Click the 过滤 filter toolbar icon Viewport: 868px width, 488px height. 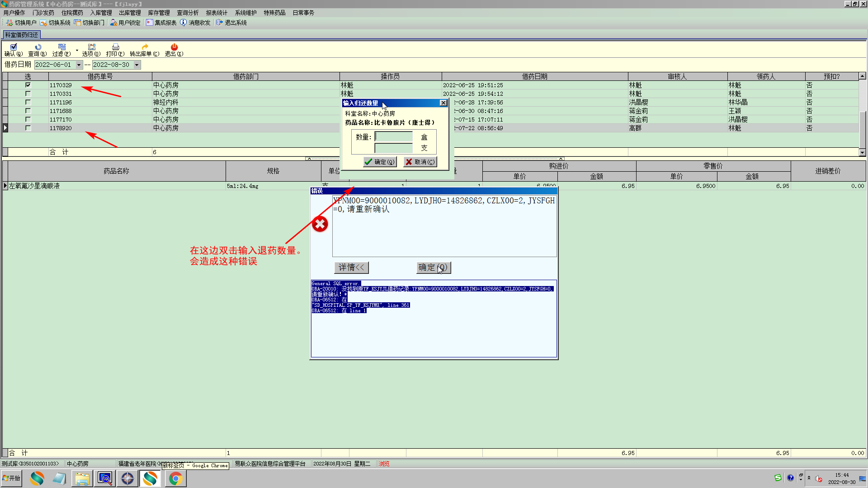(x=61, y=47)
